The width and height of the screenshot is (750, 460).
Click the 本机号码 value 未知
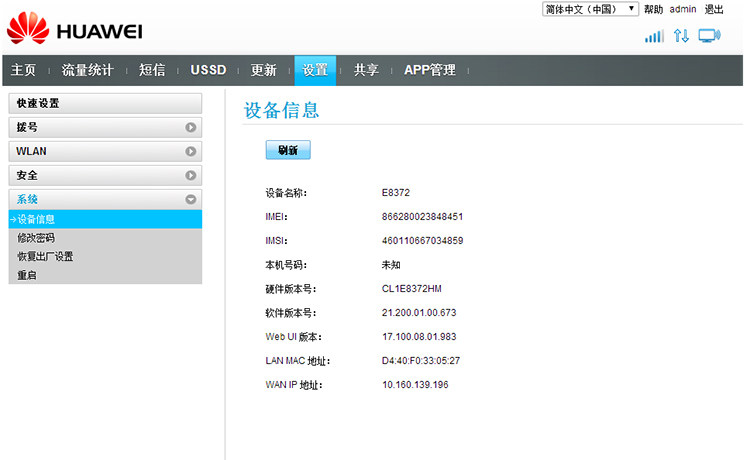tap(391, 265)
